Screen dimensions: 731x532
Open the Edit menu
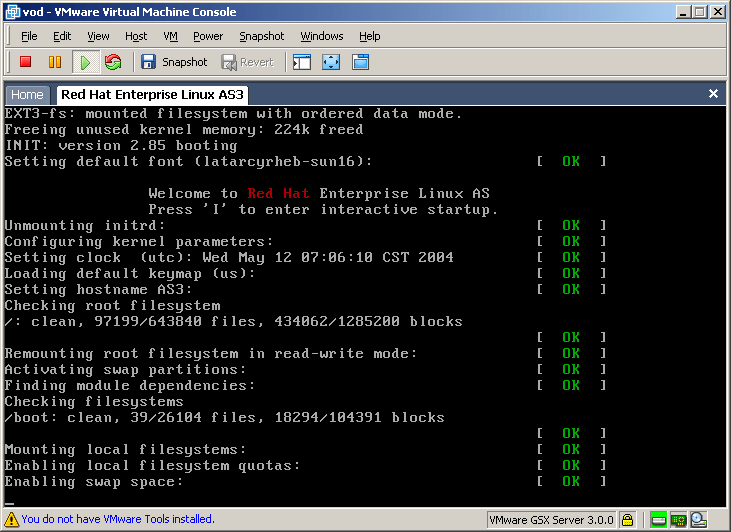click(x=62, y=36)
